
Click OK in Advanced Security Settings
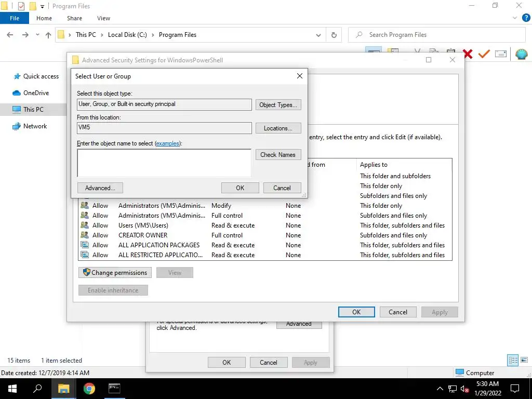(x=356, y=312)
